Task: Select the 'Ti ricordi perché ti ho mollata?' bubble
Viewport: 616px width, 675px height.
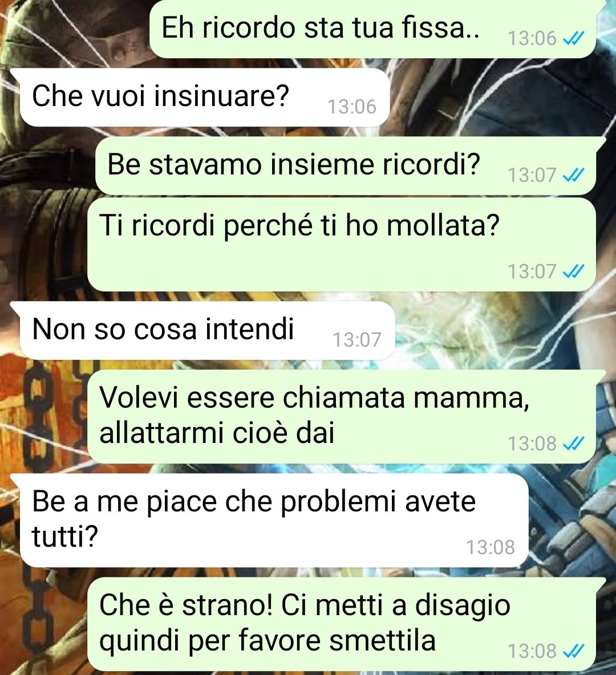Action: pyautogui.click(x=342, y=244)
